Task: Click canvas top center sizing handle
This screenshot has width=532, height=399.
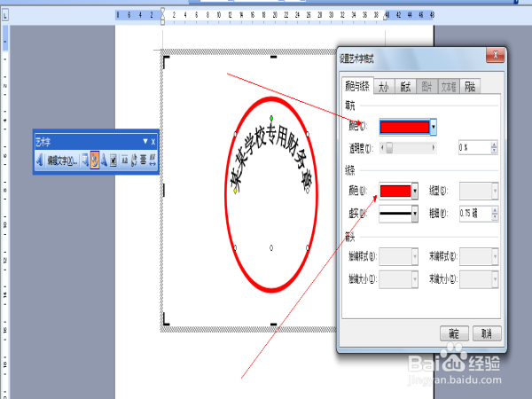Action: click(273, 57)
